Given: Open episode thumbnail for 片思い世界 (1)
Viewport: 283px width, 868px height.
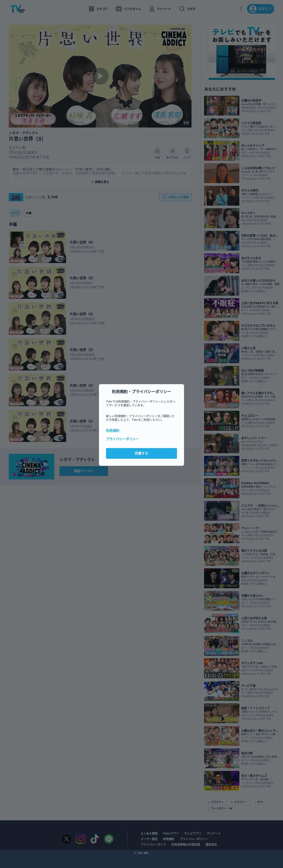Looking at the screenshot, I should [x=37, y=426].
